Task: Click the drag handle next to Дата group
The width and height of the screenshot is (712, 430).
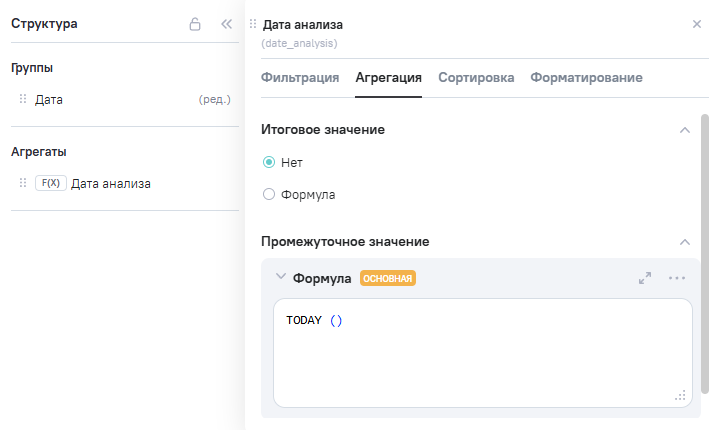Action: point(23,99)
